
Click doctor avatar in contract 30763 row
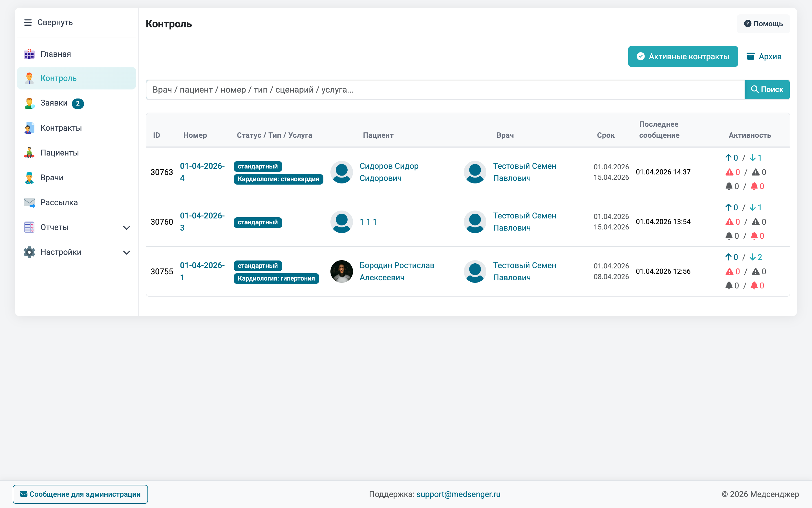(475, 172)
